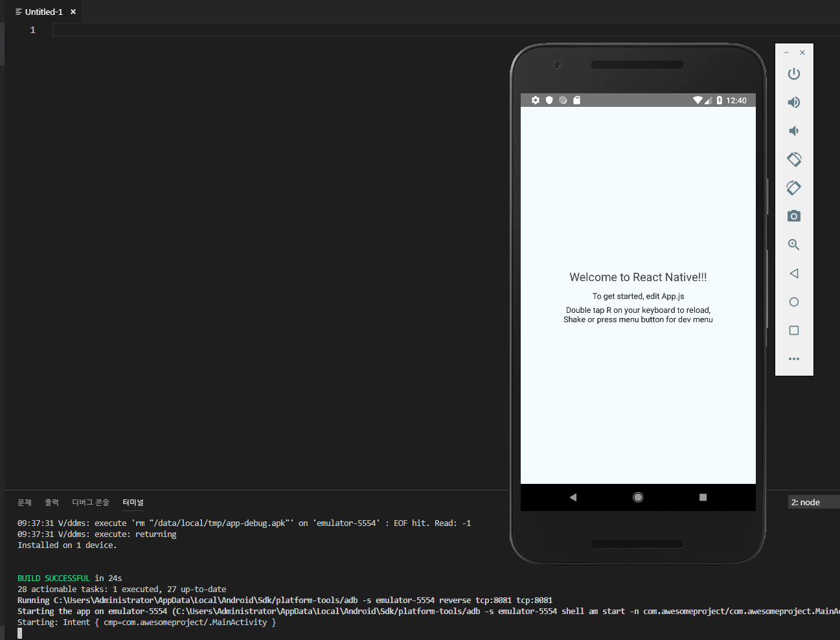Screen dimensions: 840x640
Task: Click the Home circle in the emulator toolbar
Action: pos(794,302)
